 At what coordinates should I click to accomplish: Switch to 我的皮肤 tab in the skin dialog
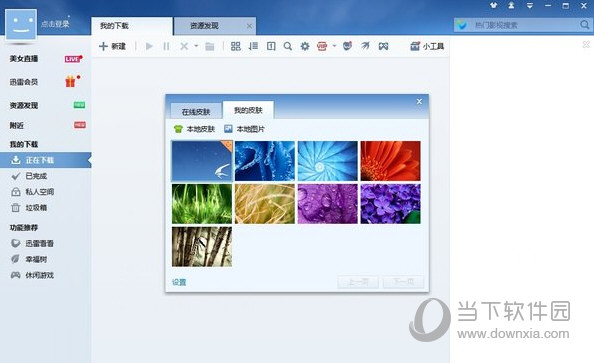[248, 110]
